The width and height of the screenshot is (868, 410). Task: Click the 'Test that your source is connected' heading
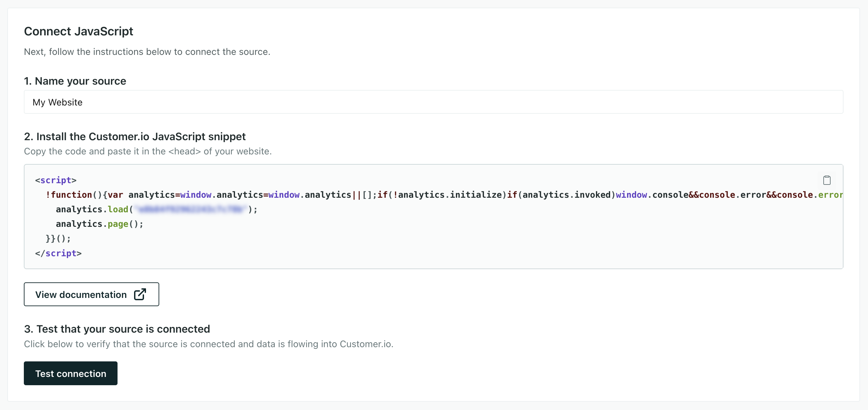tap(117, 329)
